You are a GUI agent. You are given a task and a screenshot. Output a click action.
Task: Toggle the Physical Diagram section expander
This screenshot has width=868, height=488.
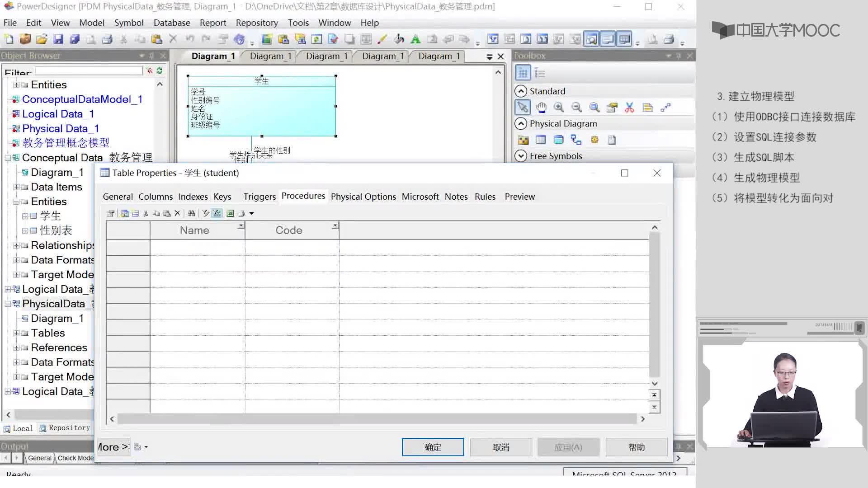[520, 123]
